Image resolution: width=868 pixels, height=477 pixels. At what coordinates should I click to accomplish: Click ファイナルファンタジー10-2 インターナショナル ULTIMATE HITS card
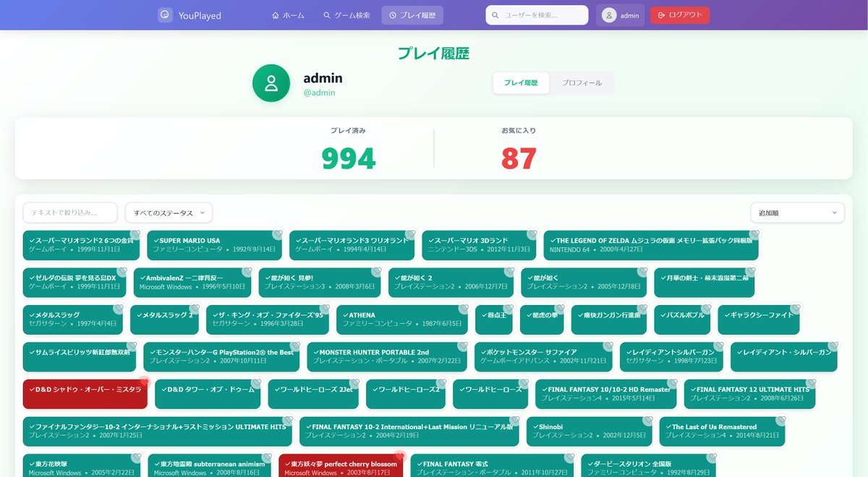[x=157, y=431]
